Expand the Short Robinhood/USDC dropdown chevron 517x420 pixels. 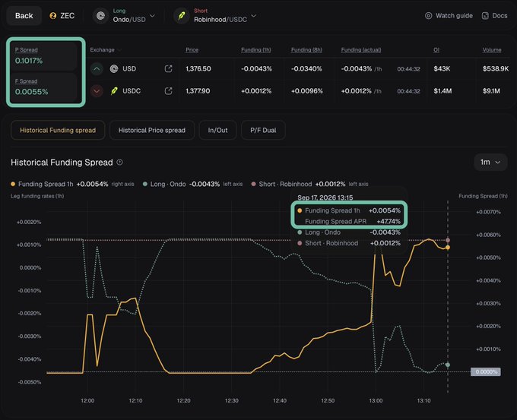(254, 15)
